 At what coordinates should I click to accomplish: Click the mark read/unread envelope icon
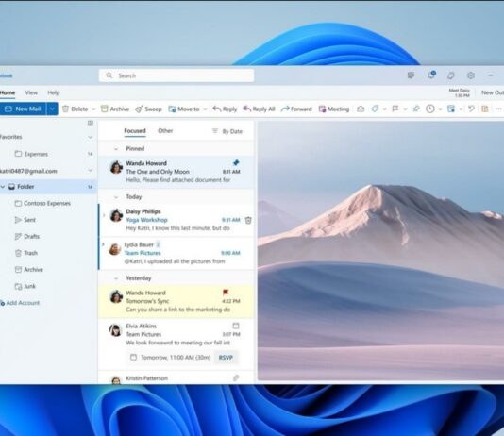coord(361,109)
